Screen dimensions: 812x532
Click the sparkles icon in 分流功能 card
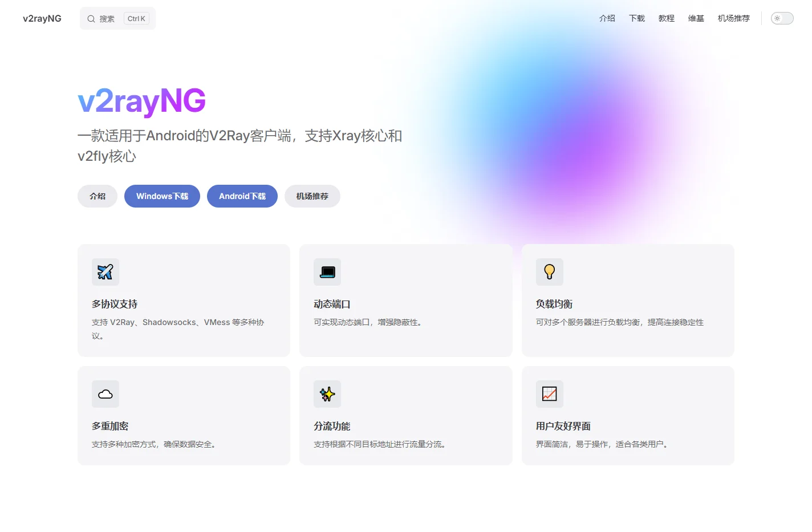327,394
